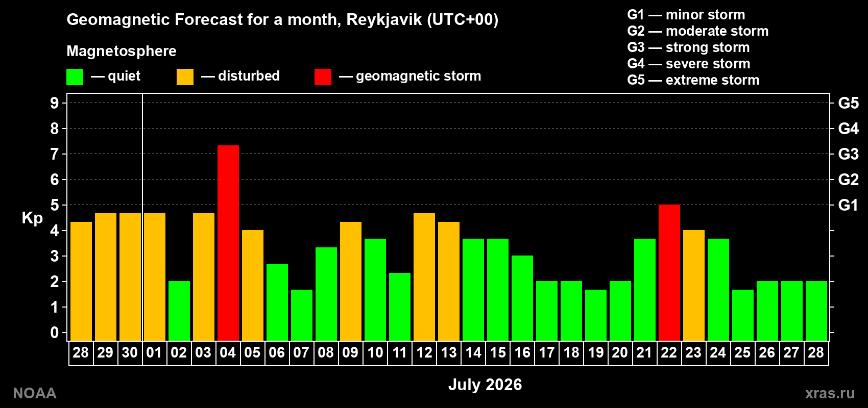Click the 'G1 — minor storm' legend line
868x408 pixels.
coord(686,15)
